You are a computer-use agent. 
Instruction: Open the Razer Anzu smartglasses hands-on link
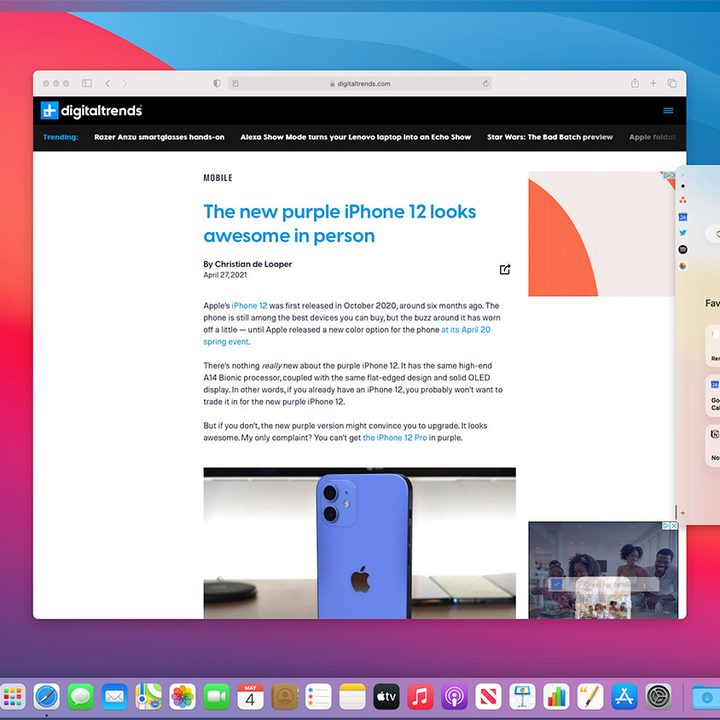159,137
